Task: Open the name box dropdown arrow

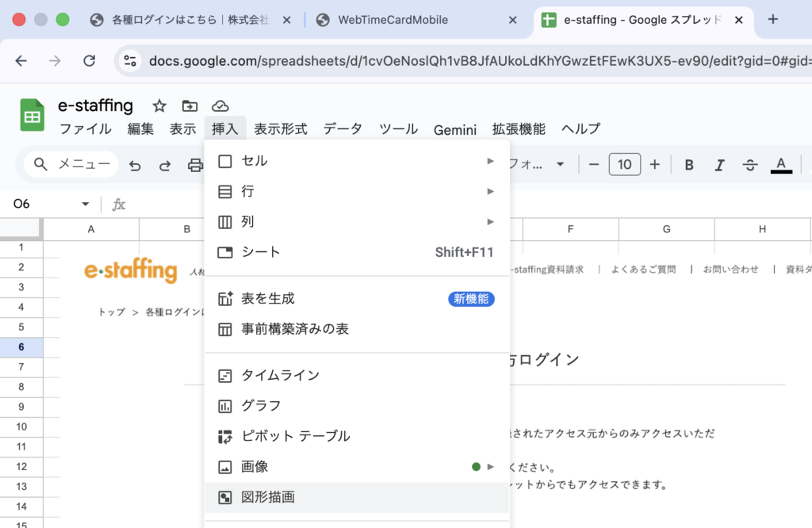Action: click(x=86, y=205)
